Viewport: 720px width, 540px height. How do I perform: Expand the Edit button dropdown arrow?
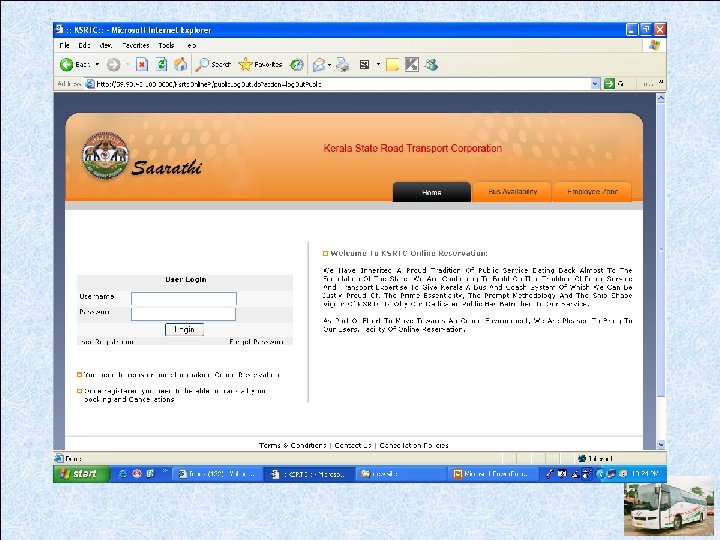point(378,65)
